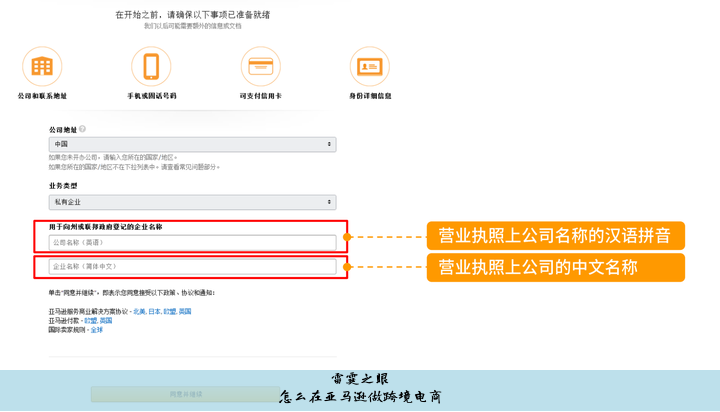
Task: Click the credit card icon (可支付信用卡)
Action: tap(260, 66)
